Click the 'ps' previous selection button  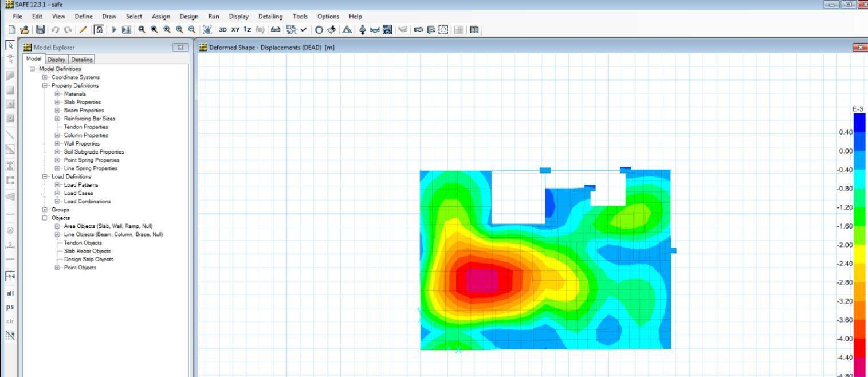click(10, 307)
